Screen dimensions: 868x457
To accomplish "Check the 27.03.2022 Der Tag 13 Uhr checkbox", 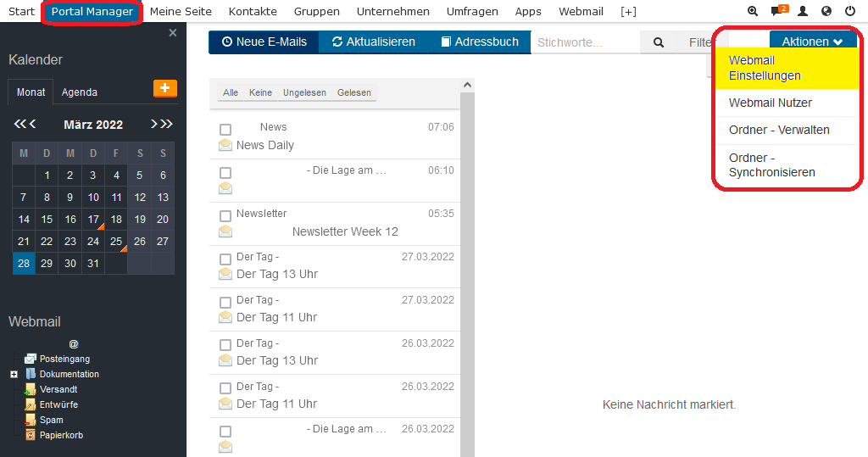I will point(225,259).
